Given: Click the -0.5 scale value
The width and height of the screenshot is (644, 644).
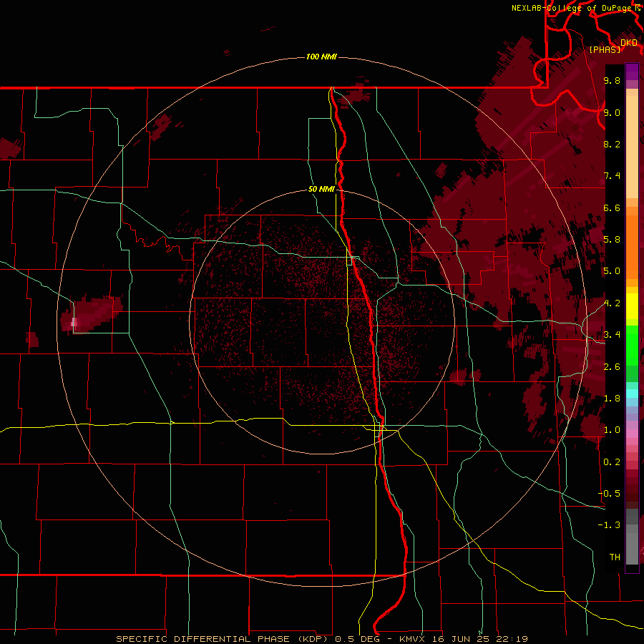Looking at the screenshot, I should [609, 493].
